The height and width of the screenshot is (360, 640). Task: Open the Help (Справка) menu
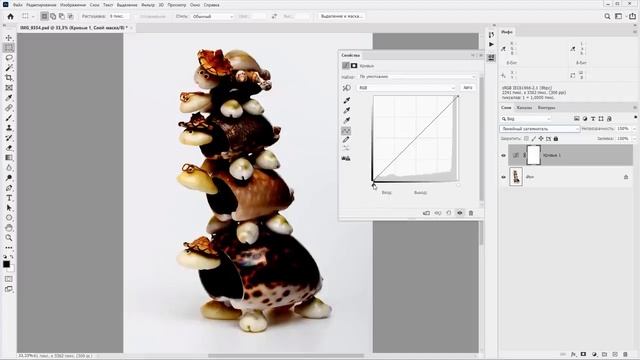coord(211,5)
